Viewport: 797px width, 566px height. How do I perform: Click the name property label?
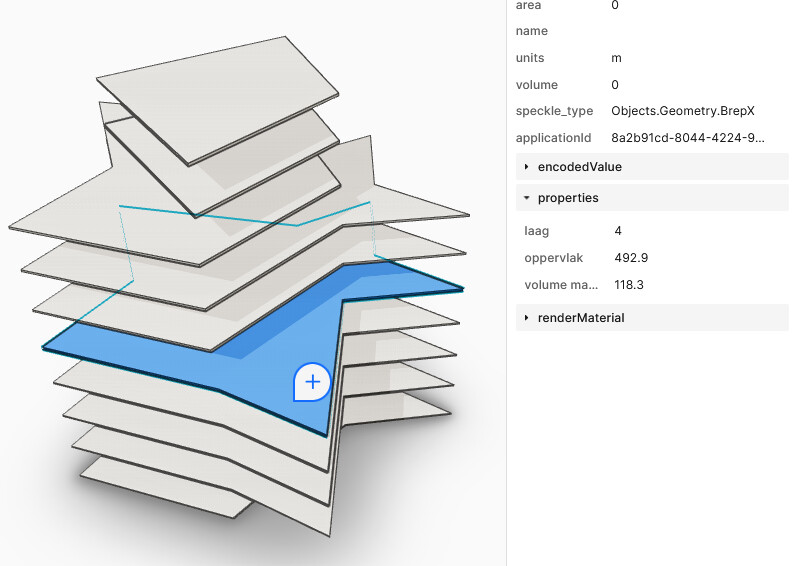532,31
